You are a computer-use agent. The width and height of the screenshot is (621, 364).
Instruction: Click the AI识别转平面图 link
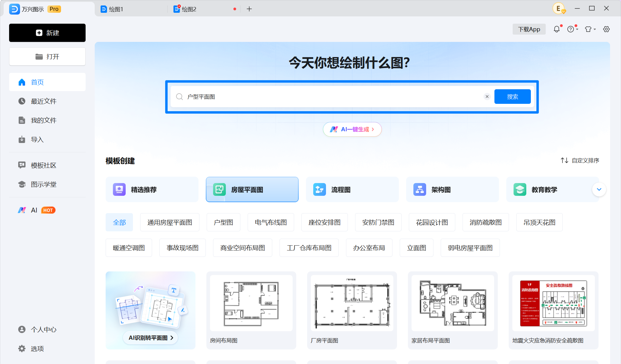point(151,338)
